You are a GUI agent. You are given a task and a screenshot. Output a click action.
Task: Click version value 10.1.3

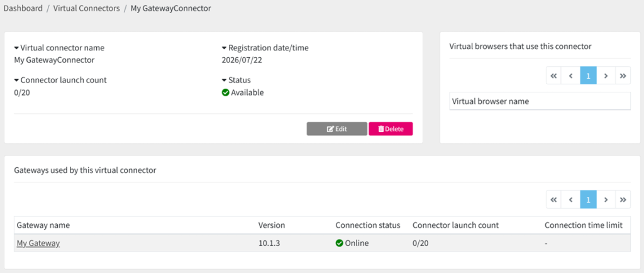(269, 243)
